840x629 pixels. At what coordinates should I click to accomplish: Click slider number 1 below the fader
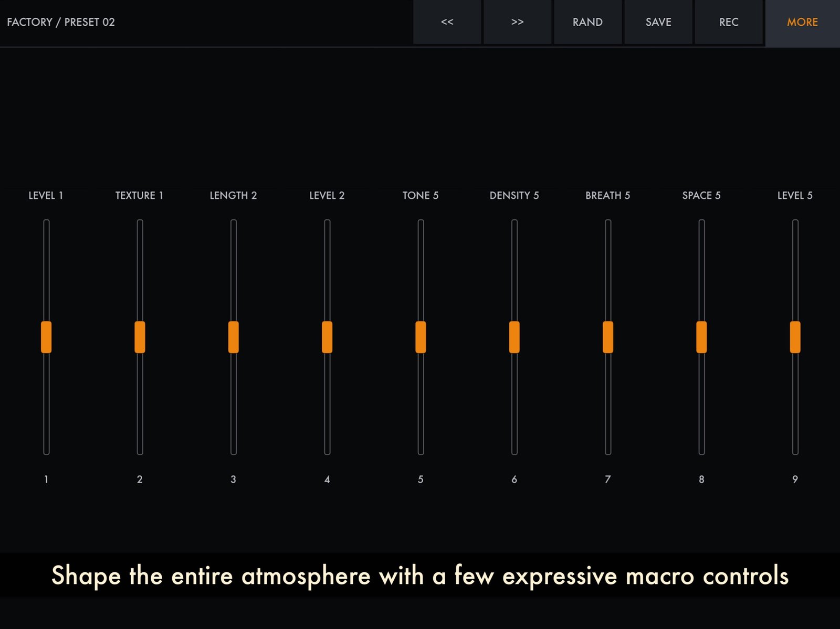[46, 479]
